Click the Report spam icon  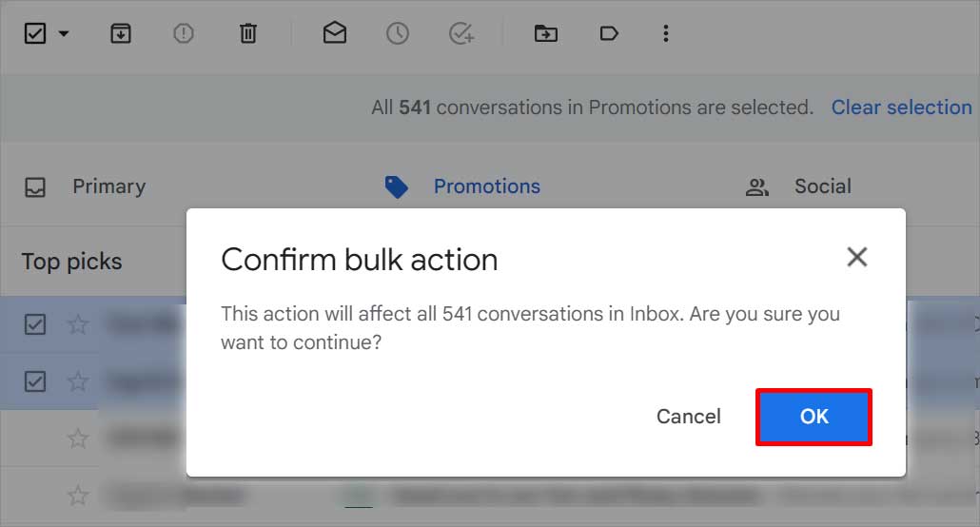click(x=183, y=33)
